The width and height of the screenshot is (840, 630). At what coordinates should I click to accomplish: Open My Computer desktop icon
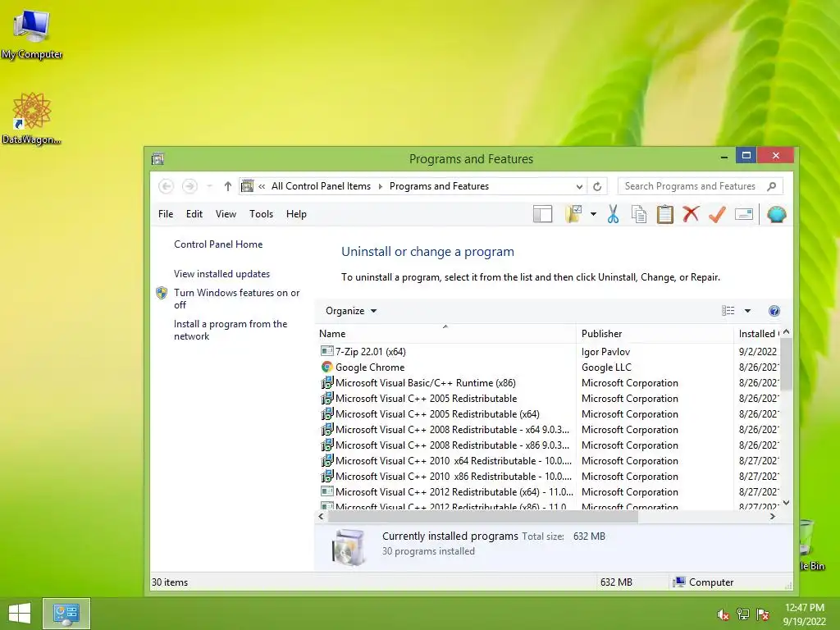pyautogui.click(x=32, y=33)
